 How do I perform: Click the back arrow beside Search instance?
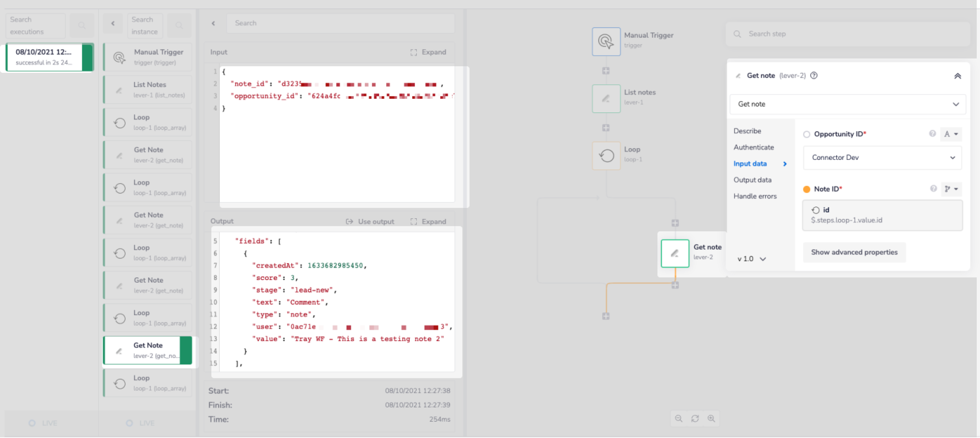[x=113, y=23]
